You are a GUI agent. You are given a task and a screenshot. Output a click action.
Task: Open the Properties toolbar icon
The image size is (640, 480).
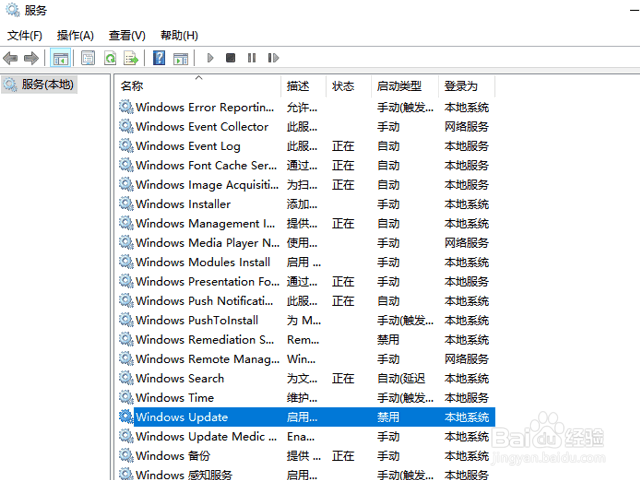pyautogui.click(x=88, y=58)
